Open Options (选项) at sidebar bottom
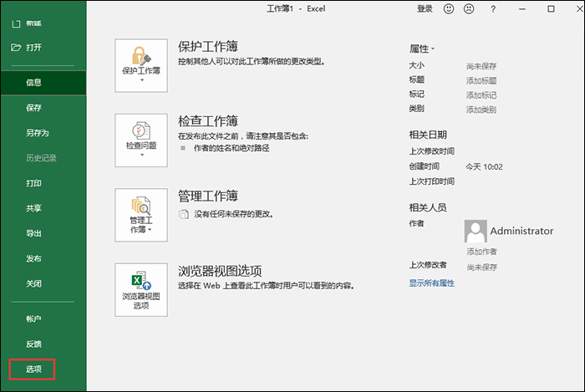 click(33, 369)
